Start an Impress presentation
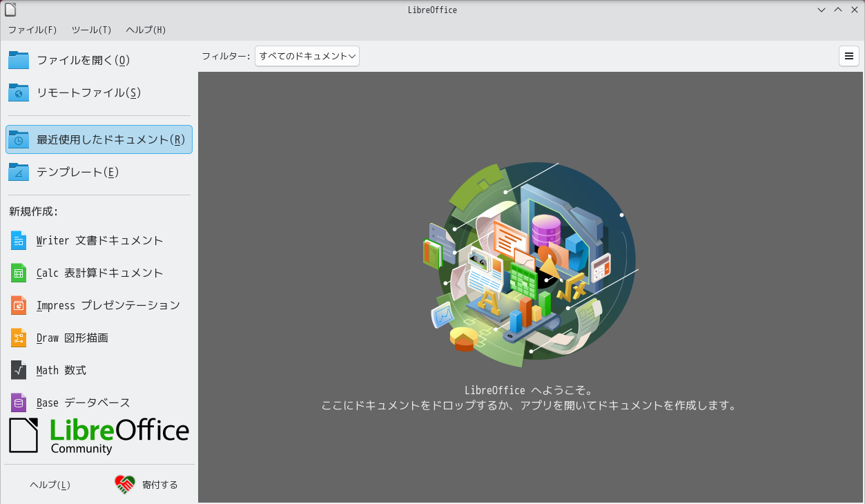 click(107, 305)
